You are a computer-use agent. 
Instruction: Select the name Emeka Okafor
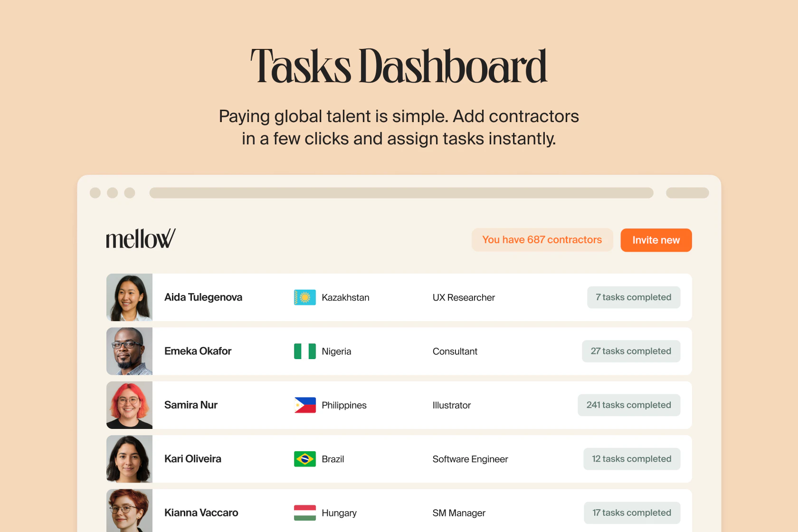point(198,351)
